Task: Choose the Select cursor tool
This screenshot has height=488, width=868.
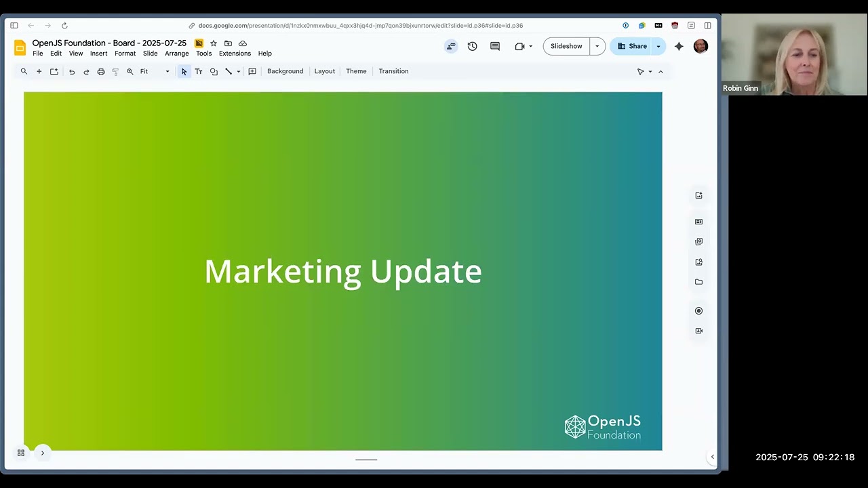Action: pos(184,71)
